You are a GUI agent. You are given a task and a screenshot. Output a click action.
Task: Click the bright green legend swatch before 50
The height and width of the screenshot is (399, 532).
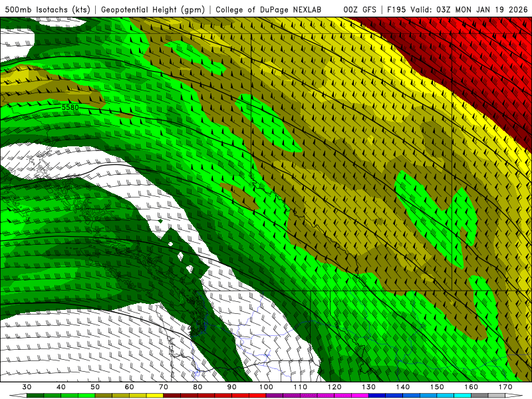pos(86,396)
